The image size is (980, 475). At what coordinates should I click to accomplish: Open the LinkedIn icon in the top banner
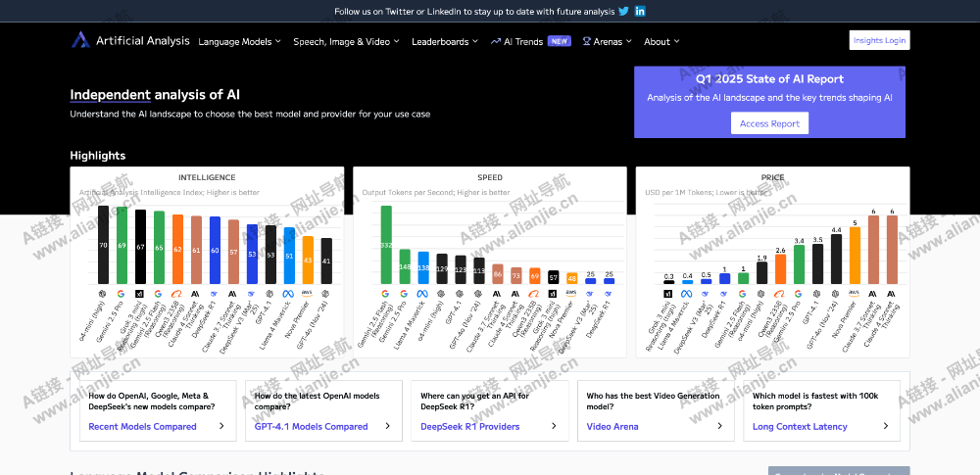[x=640, y=11]
